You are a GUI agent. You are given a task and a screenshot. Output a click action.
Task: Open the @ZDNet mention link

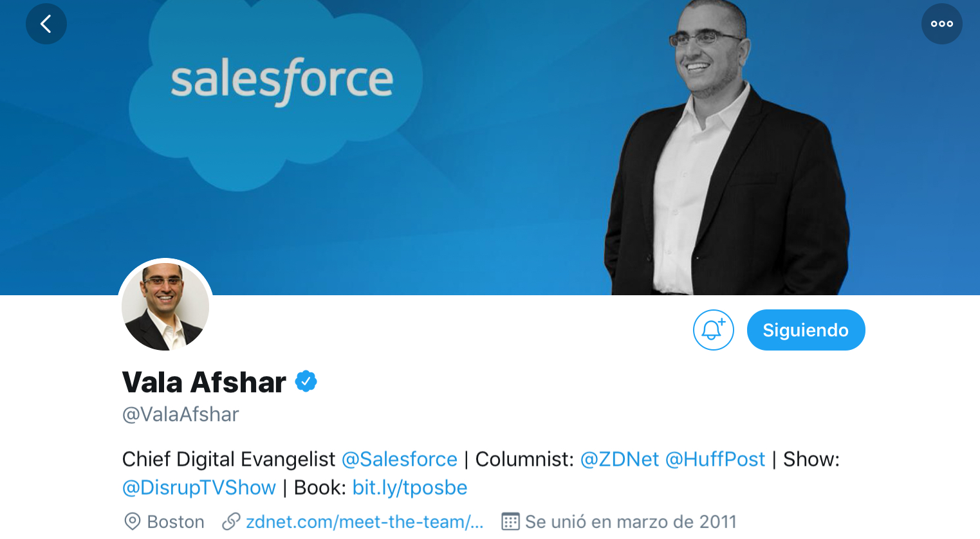(x=620, y=459)
